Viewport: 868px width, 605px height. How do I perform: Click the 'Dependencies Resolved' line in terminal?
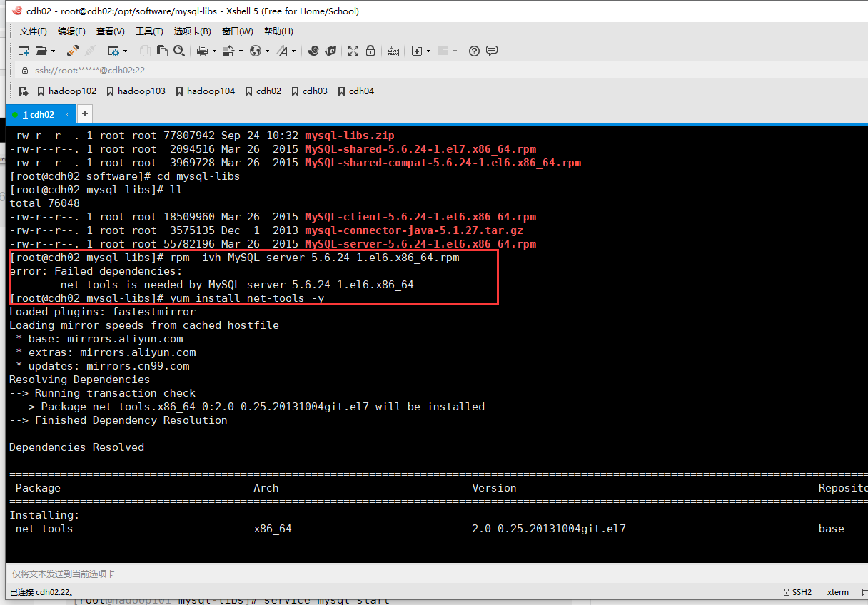point(76,447)
